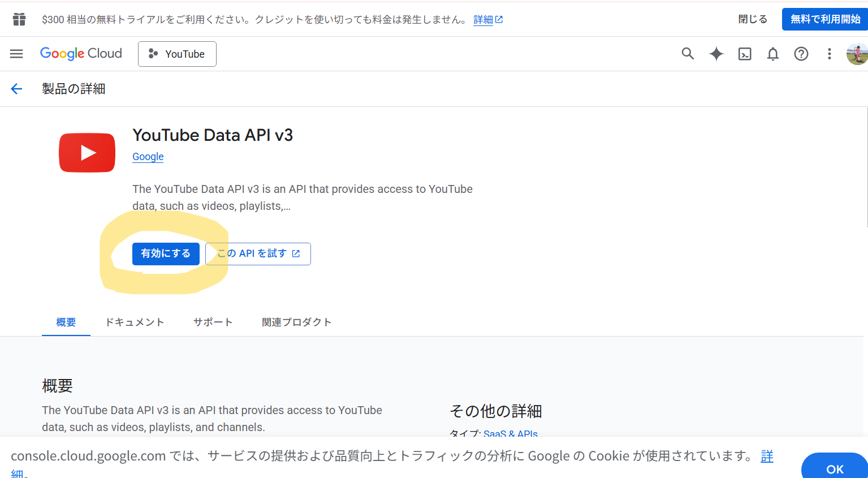The height and width of the screenshot is (478, 868).
Task: Open Gemini AI sparkle assistant
Action: point(716,54)
